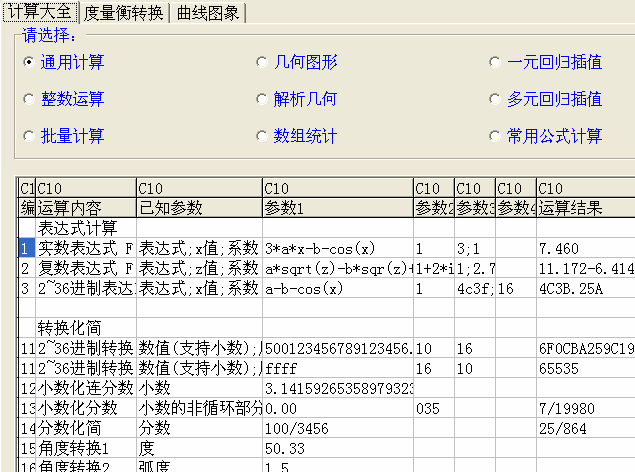Choose the 批量计算 radio option
Viewport: 635px width, 472px height.
coord(29,136)
